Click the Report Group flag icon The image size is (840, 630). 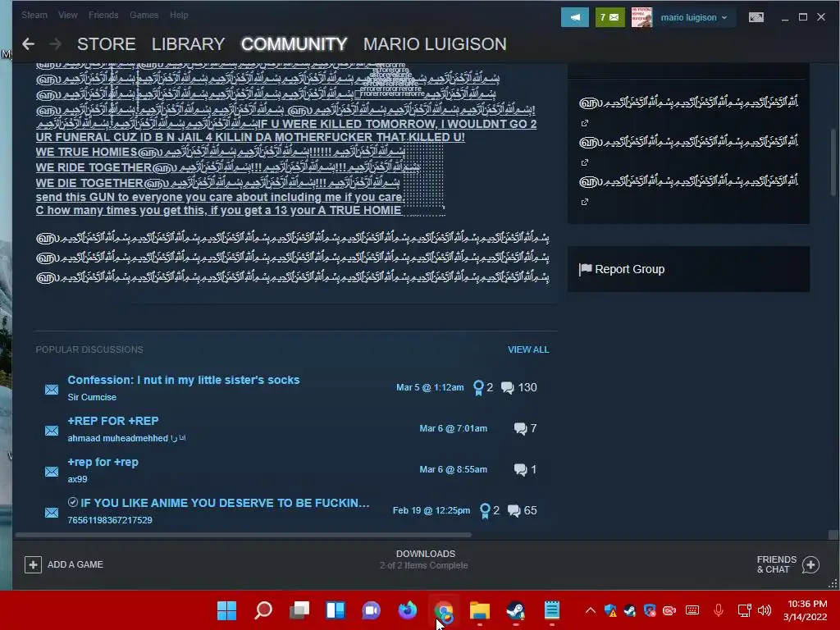click(x=585, y=269)
